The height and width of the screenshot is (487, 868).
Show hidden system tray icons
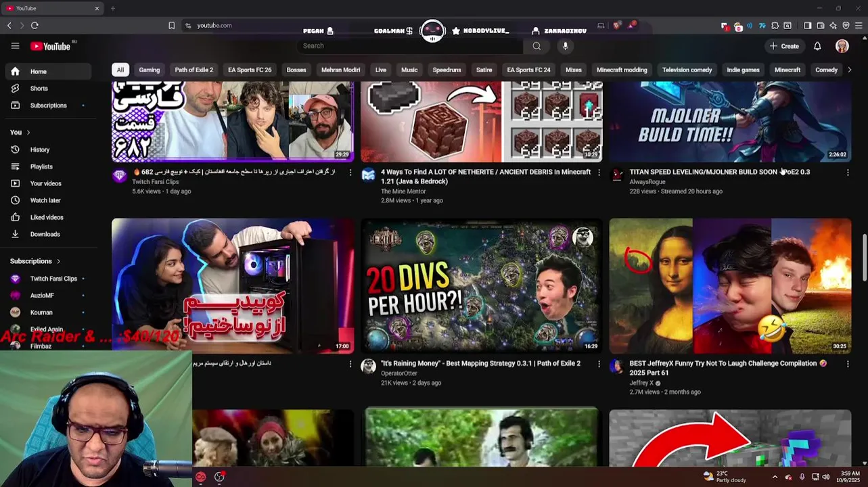(775, 477)
